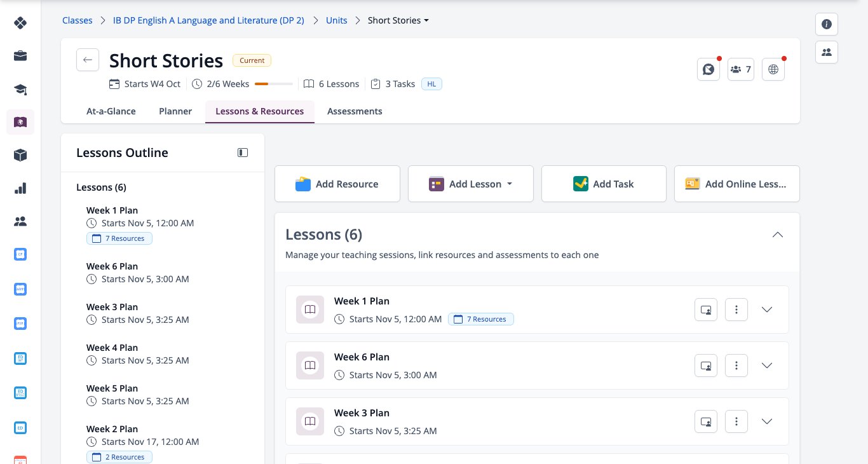
Task: Switch to the Planner tab
Action: 175,111
